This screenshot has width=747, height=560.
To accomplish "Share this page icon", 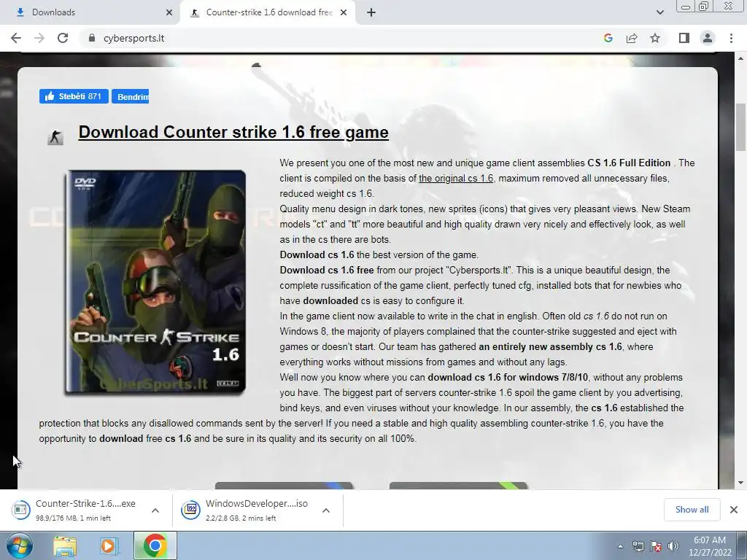I will 632,38.
